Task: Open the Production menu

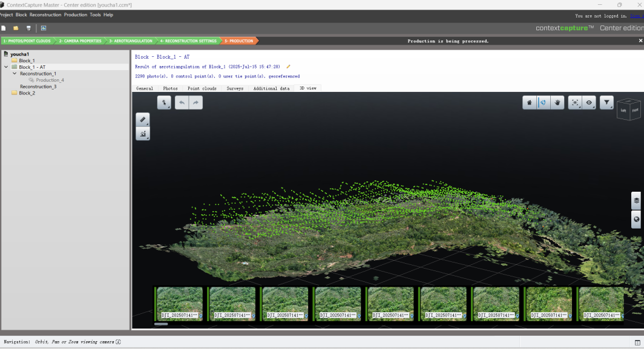Action: pyautogui.click(x=76, y=15)
